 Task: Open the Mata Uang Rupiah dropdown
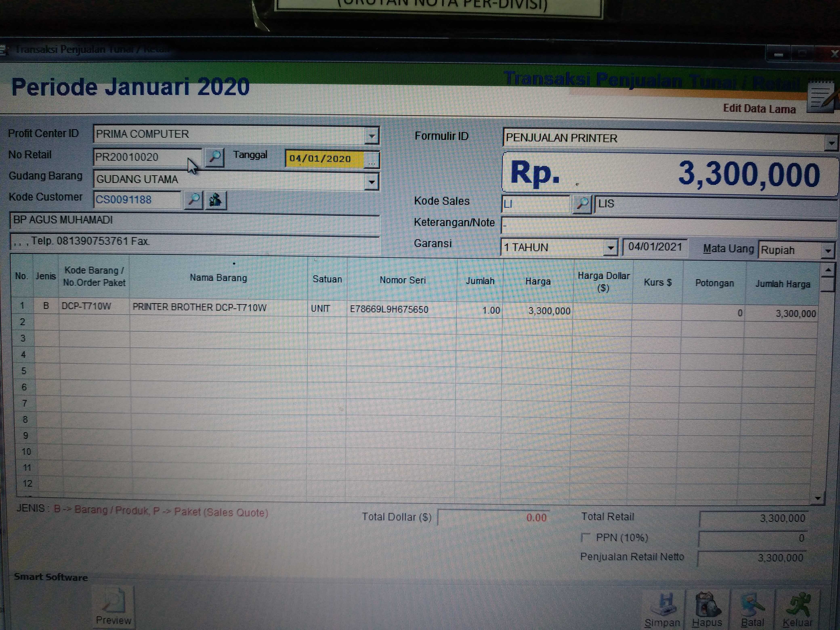(x=828, y=251)
